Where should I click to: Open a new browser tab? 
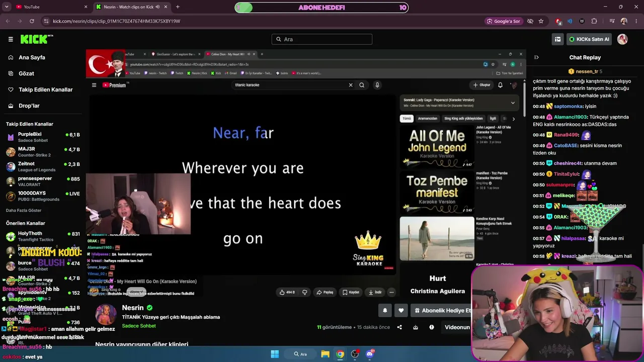[178, 7]
